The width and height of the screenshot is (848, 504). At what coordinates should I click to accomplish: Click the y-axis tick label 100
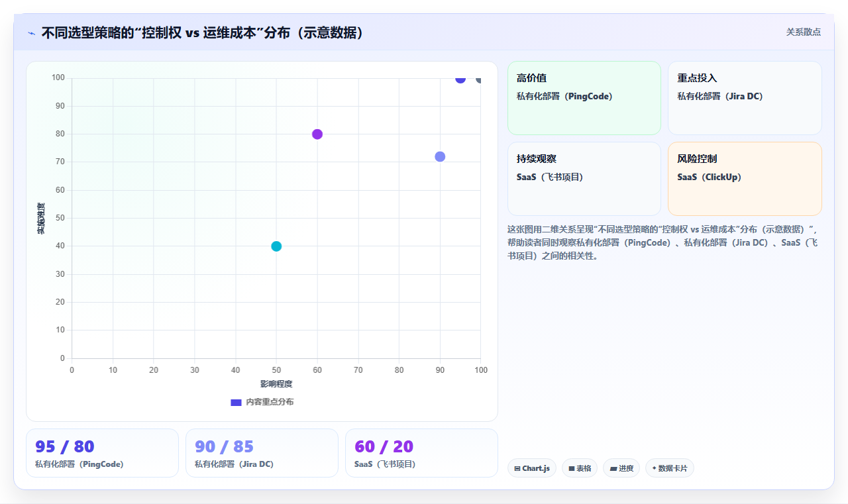58,78
